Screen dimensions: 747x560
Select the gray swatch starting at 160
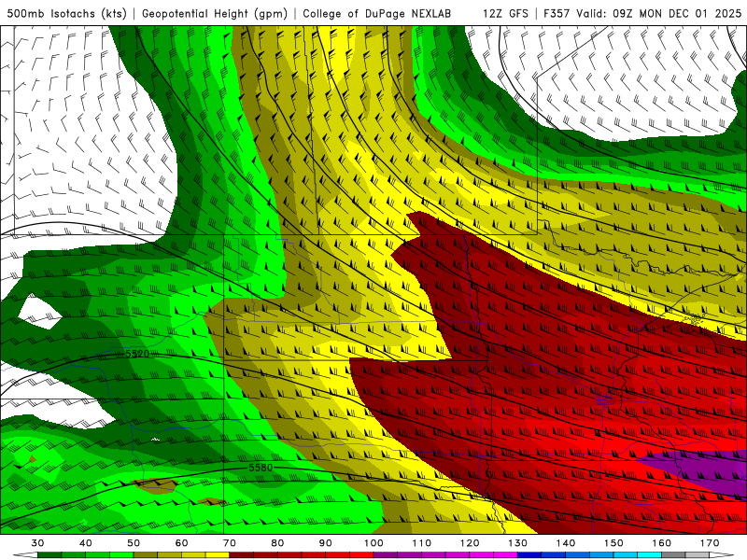pos(673,554)
